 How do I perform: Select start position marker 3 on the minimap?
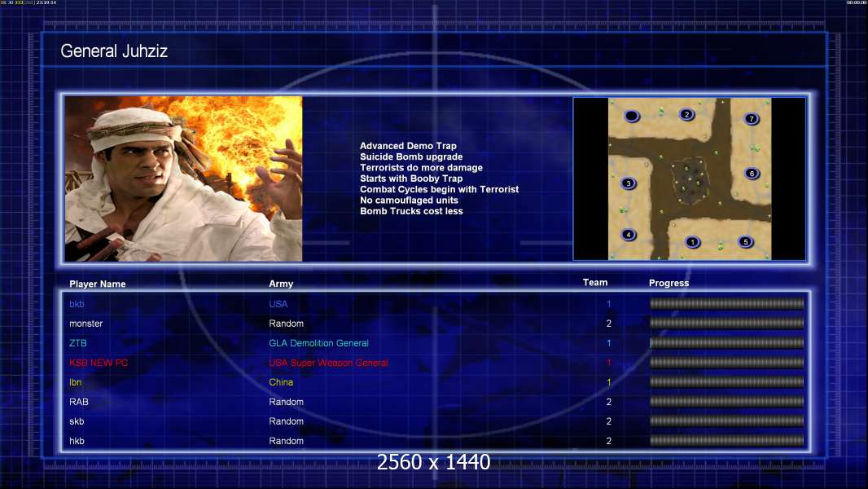click(628, 183)
